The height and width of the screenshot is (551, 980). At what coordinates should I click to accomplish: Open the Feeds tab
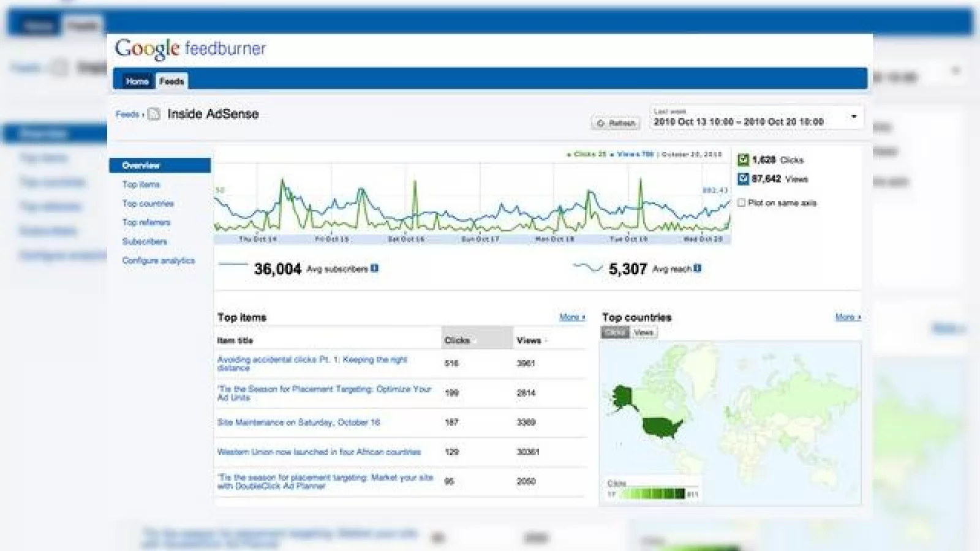[171, 81]
